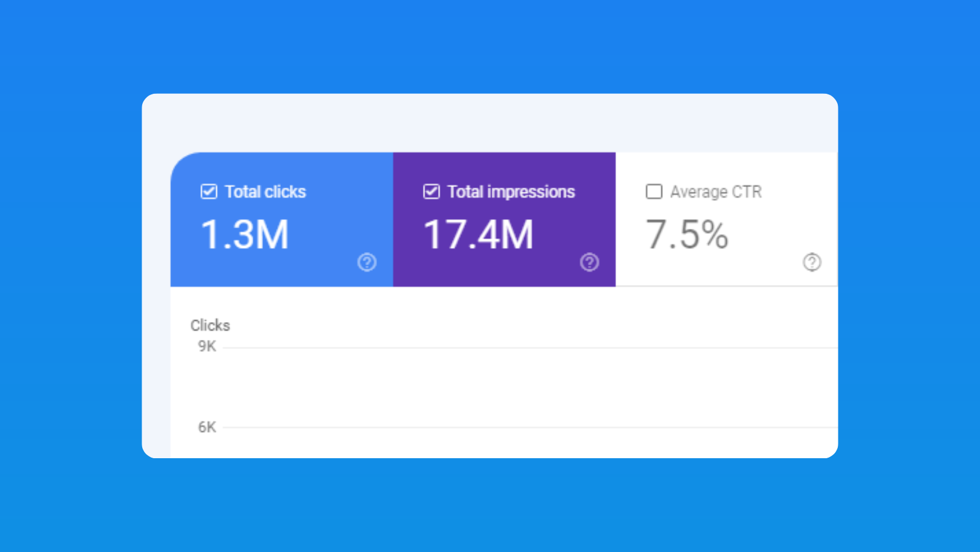Click the 9K horizontal gridline
This screenshot has width=980, height=552.
(526, 348)
